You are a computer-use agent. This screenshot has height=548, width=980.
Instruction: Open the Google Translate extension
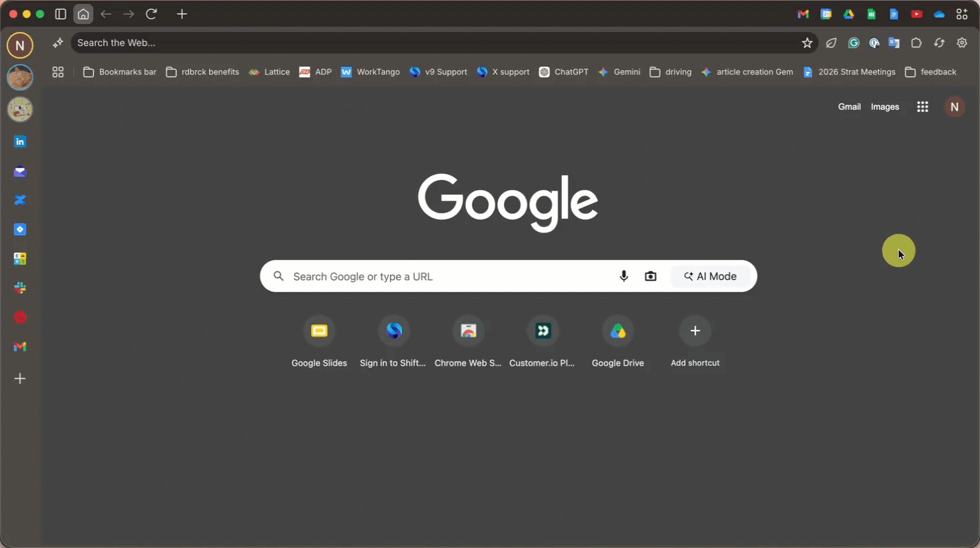point(894,43)
